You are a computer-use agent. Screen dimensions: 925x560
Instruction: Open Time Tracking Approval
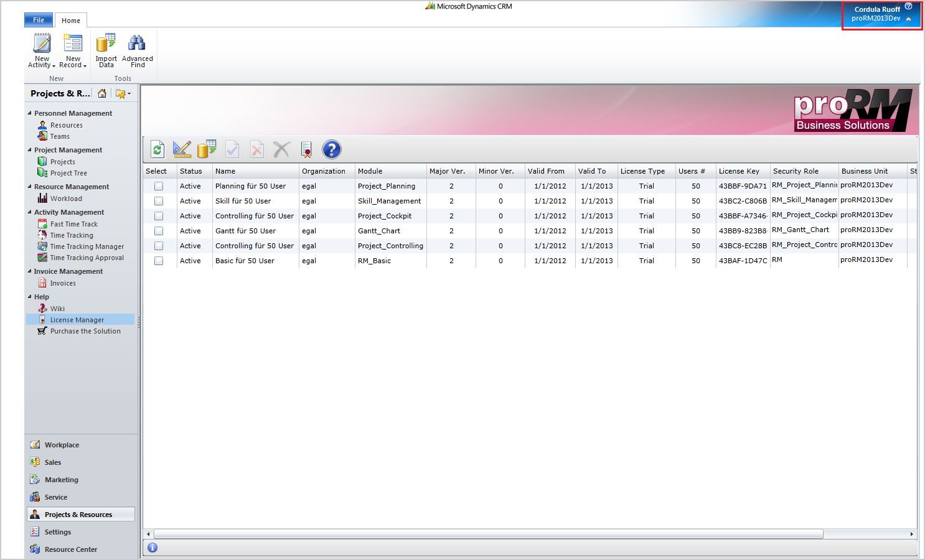pos(87,258)
